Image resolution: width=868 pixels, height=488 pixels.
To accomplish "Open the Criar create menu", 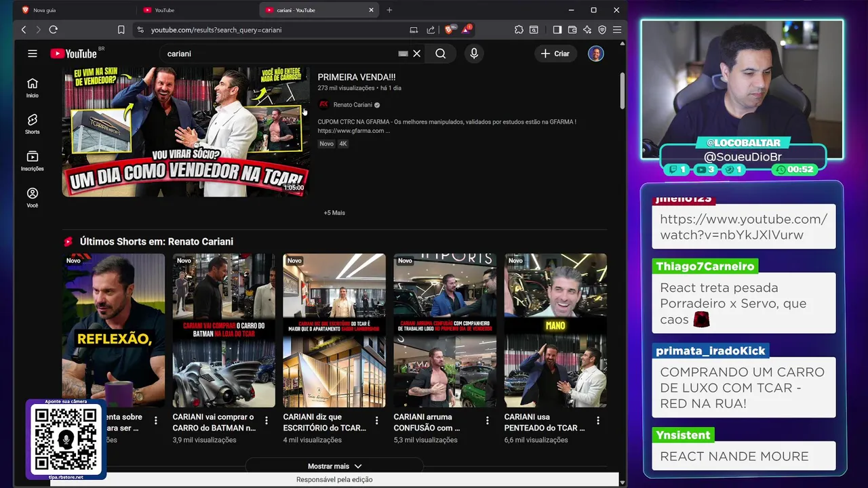I will (555, 54).
